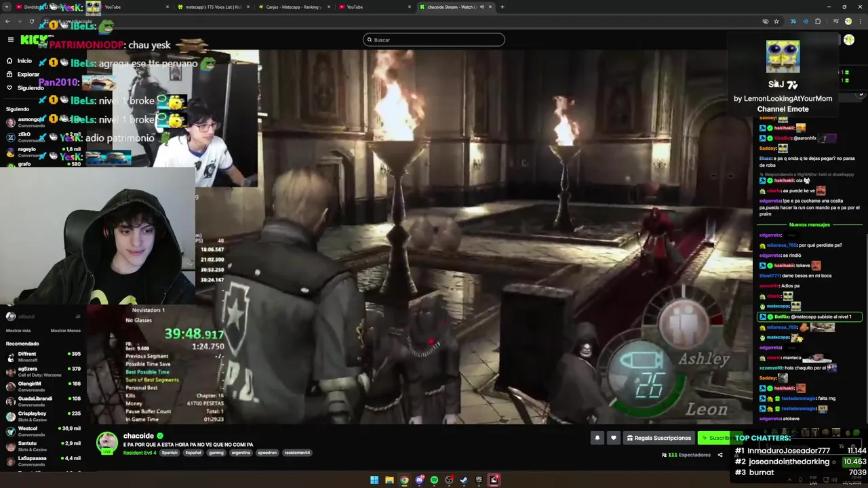Open Kick user profile avatar
868x488 pixels.
point(849,40)
